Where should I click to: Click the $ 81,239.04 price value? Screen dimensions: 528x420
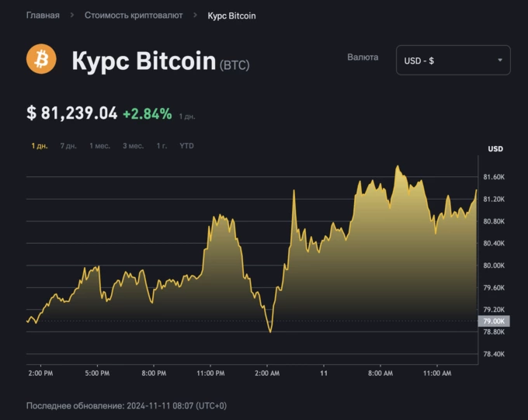pyautogui.click(x=72, y=113)
